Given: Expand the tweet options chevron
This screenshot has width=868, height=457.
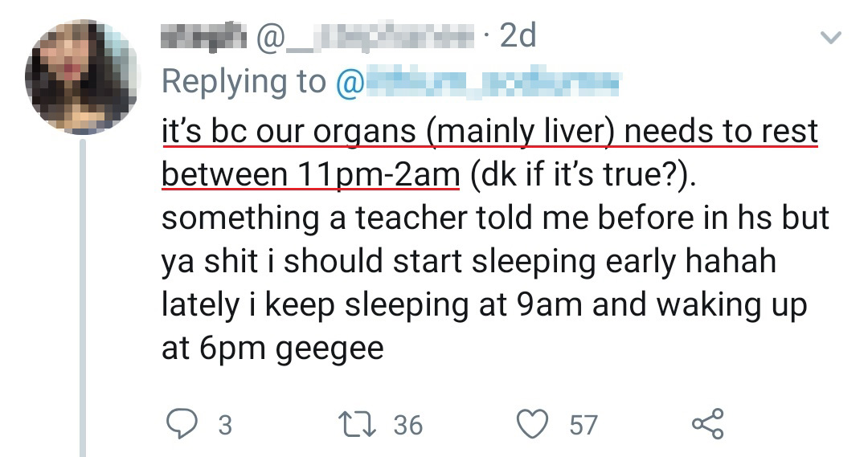Looking at the screenshot, I should [830, 38].
